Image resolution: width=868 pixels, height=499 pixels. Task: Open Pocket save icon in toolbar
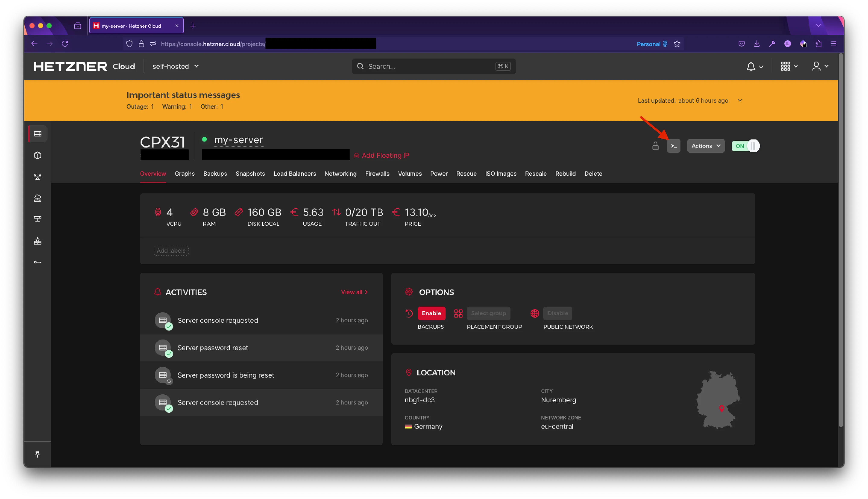pyautogui.click(x=741, y=44)
